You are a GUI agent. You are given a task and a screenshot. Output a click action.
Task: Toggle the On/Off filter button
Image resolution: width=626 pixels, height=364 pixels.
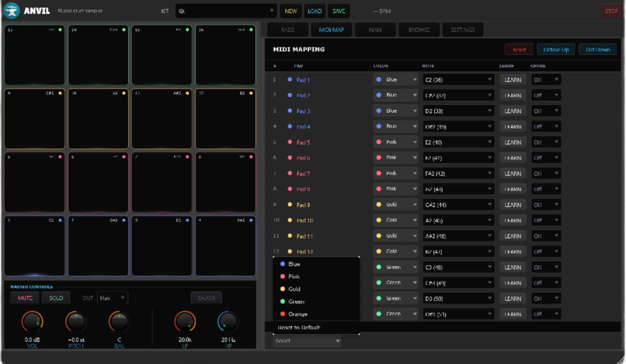[206, 298]
